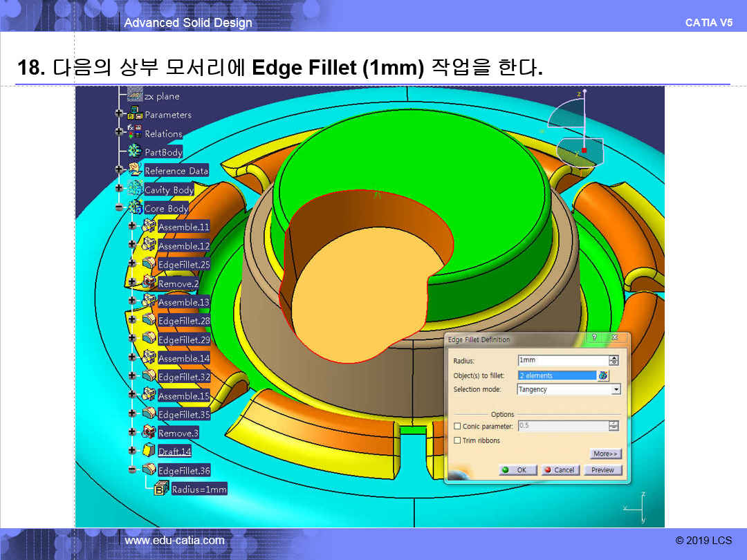The height and width of the screenshot is (560, 747).
Task: Select the zx plane icon
Action: 136,96
